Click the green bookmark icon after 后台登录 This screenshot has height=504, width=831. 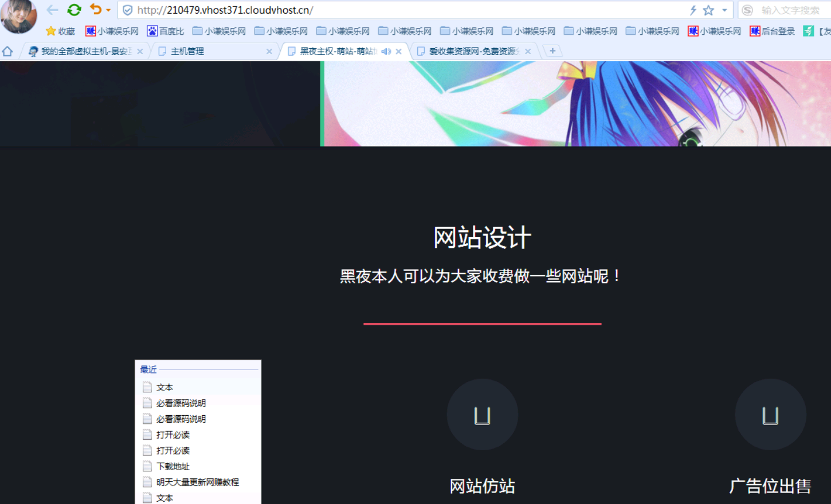click(808, 31)
